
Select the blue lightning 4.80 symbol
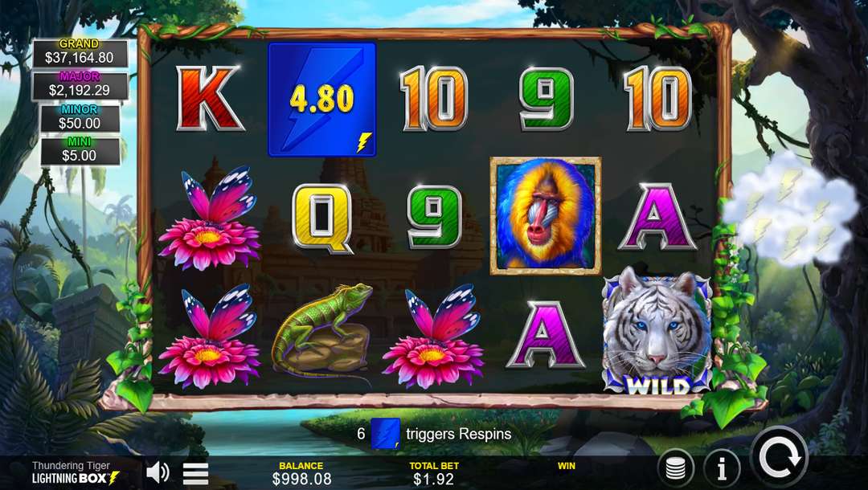pos(322,99)
